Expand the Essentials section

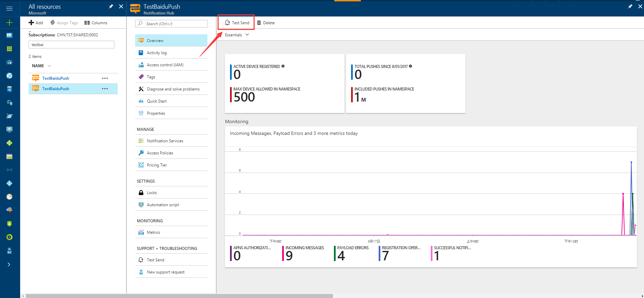pos(237,35)
